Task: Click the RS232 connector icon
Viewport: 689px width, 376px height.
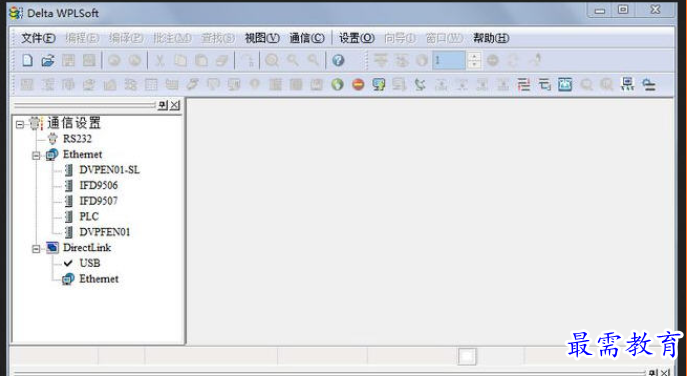Action: 52,139
